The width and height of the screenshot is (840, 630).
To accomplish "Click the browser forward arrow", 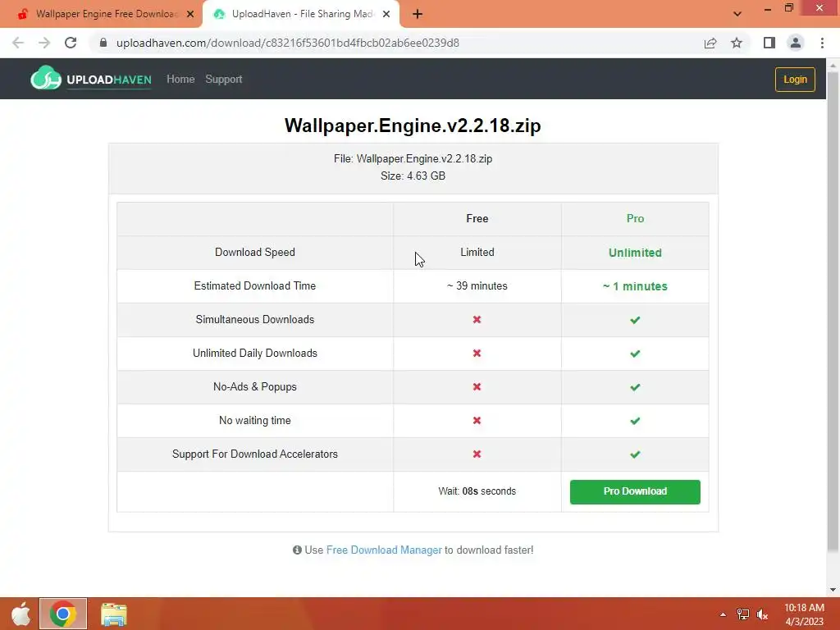I will (x=44, y=43).
